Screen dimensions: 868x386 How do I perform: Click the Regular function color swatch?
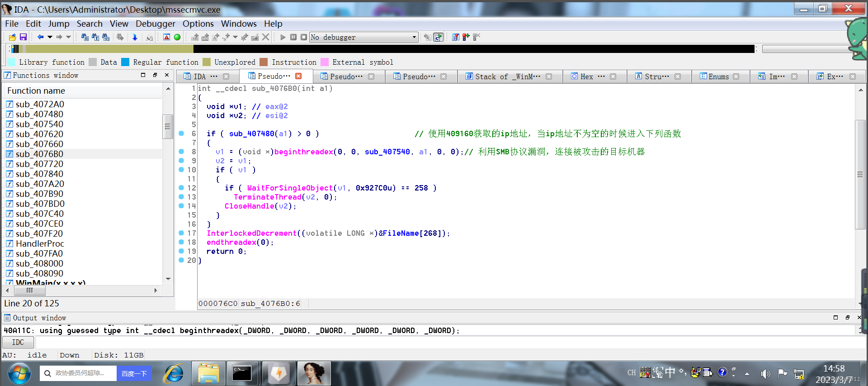tap(125, 62)
